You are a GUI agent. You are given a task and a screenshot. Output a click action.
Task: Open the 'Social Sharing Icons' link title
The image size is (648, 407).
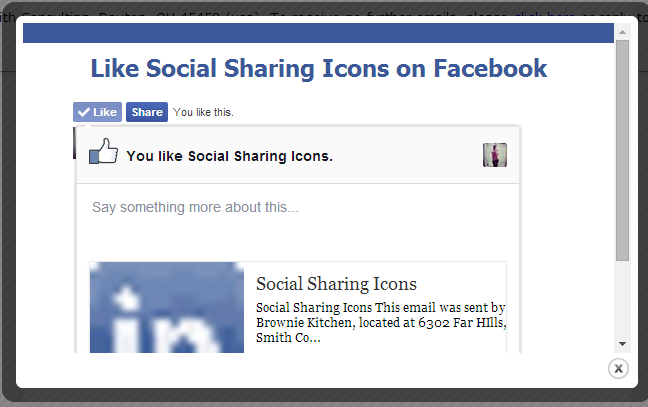[336, 284]
